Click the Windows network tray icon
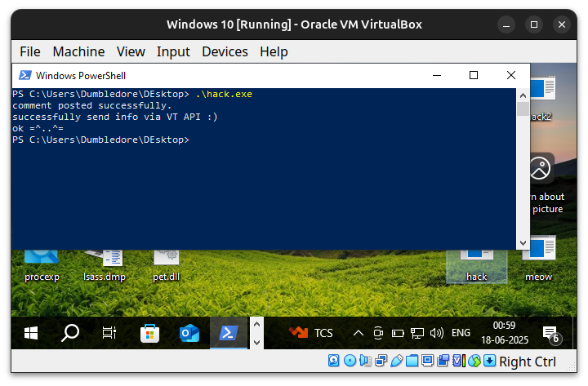Viewport: 588px width, 386px height. click(x=417, y=333)
